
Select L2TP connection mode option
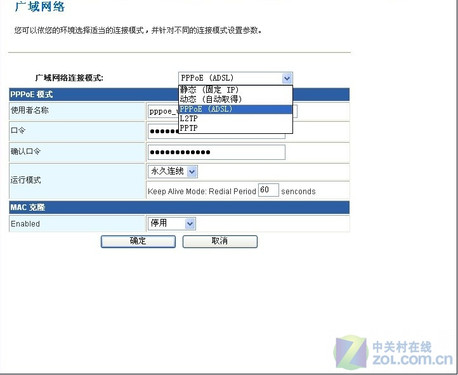point(235,119)
